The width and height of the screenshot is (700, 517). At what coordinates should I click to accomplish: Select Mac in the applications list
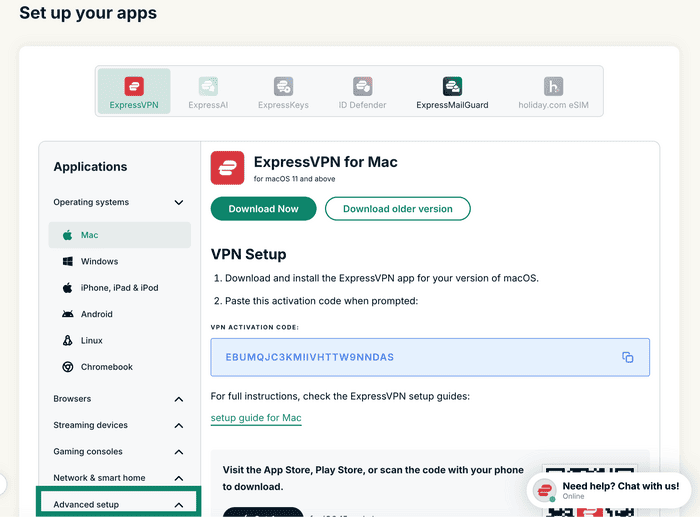tap(120, 235)
